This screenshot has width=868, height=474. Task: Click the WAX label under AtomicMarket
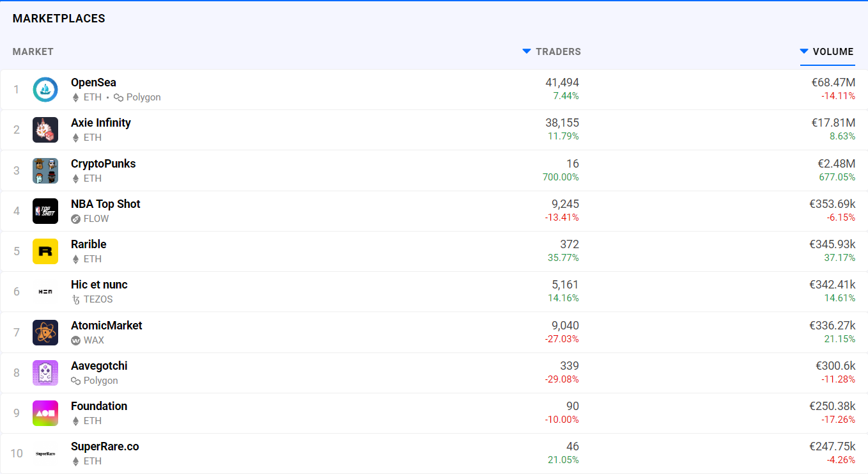(94, 340)
